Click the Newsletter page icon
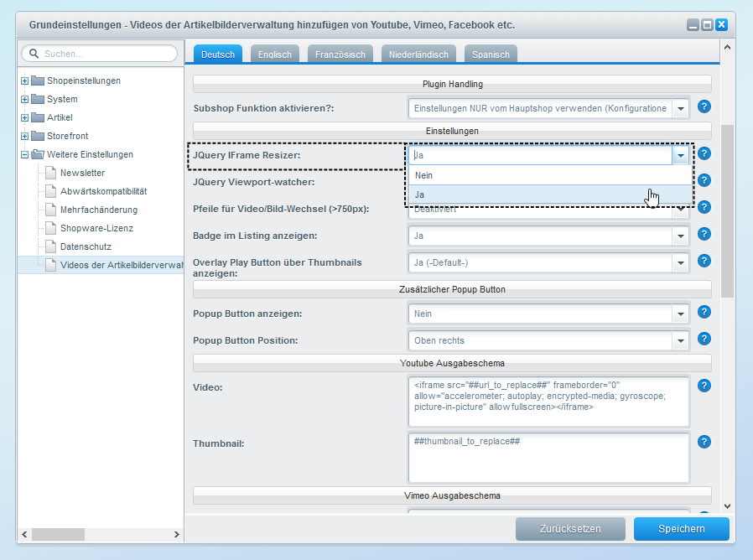Screen dimensions: 753x560 [50, 173]
